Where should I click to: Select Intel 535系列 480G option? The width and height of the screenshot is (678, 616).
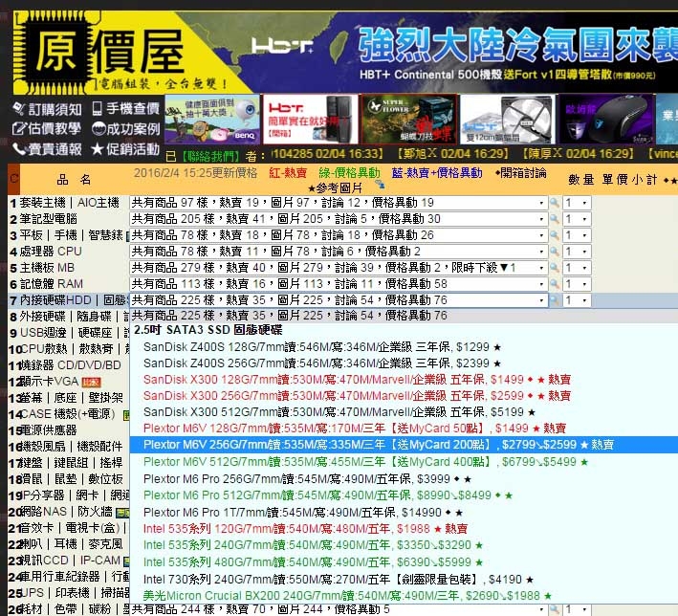[x=404, y=562]
